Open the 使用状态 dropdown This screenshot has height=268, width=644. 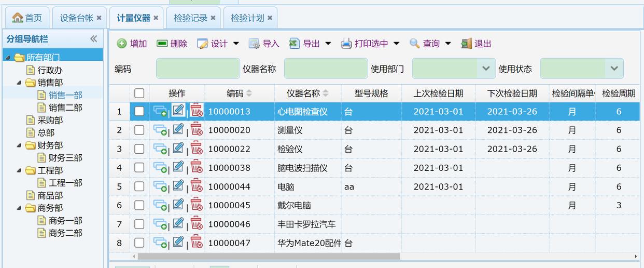pyautogui.click(x=614, y=69)
